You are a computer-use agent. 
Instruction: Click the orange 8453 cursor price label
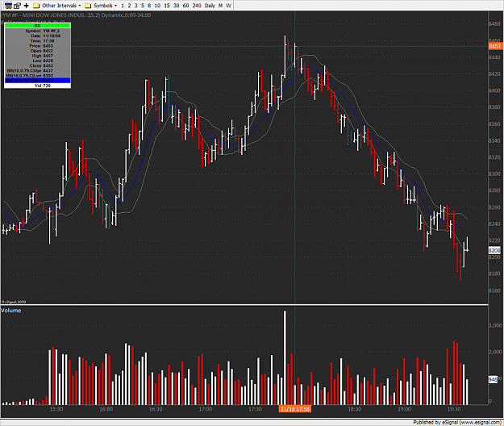[495, 46]
